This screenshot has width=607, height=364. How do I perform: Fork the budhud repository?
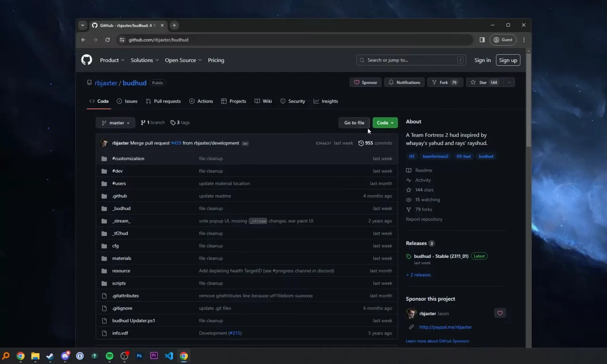click(445, 83)
